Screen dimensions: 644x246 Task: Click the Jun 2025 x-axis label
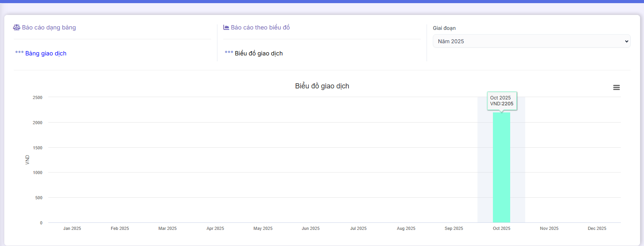click(x=310, y=228)
